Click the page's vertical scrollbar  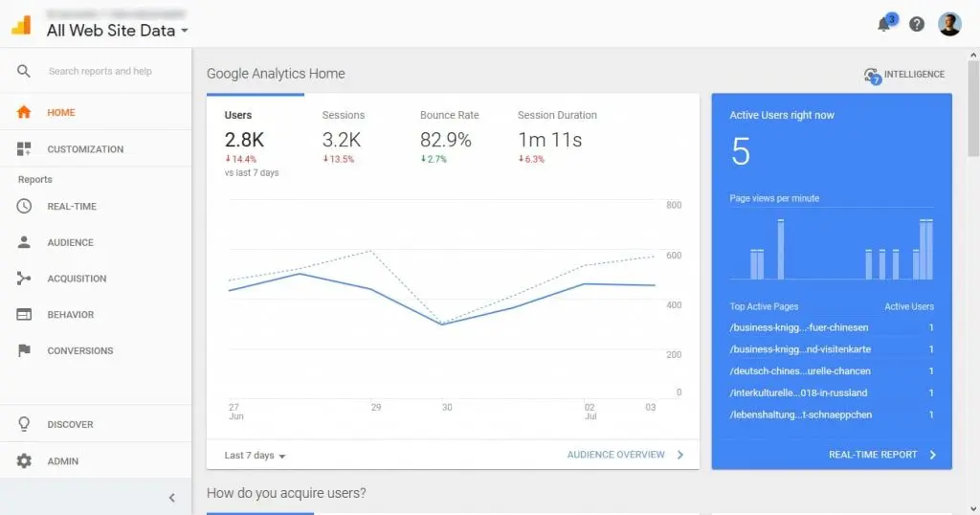[973, 105]
